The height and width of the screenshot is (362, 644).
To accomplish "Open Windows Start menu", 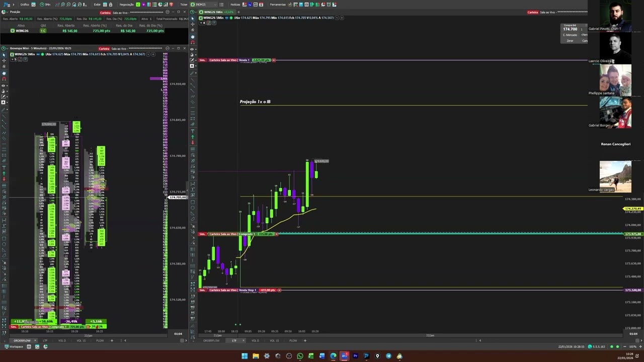I will [x=245, y=356].
